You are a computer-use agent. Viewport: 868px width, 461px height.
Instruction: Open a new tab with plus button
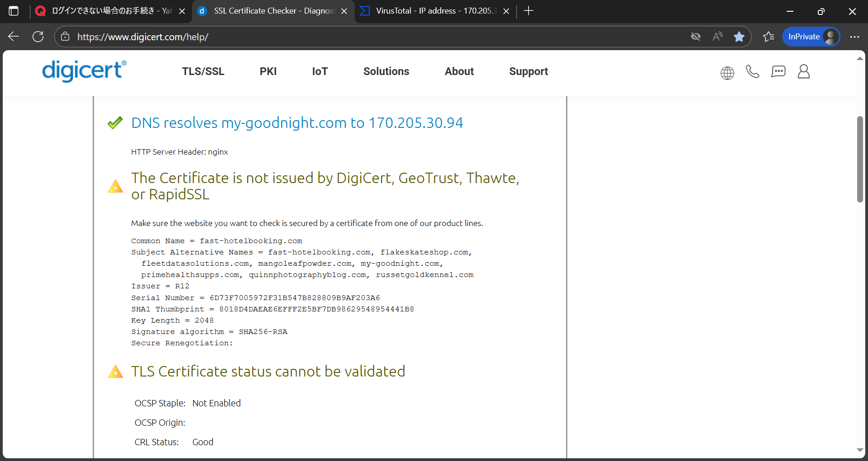coord(528,11)
